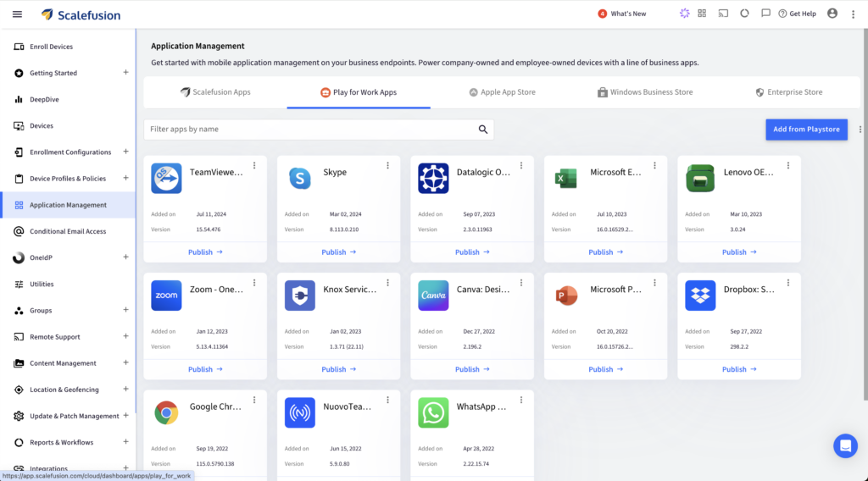Click the circular refresh icon in header

point(744,14)
